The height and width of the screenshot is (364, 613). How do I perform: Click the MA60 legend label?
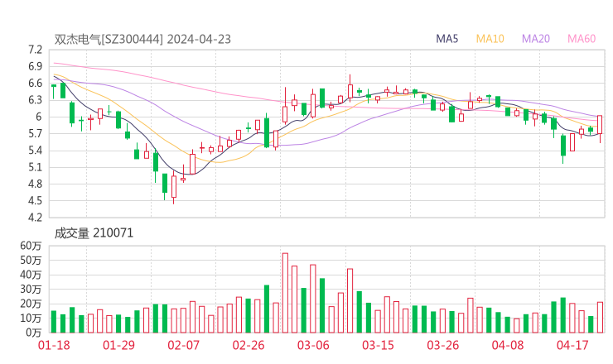coord(582,39)
